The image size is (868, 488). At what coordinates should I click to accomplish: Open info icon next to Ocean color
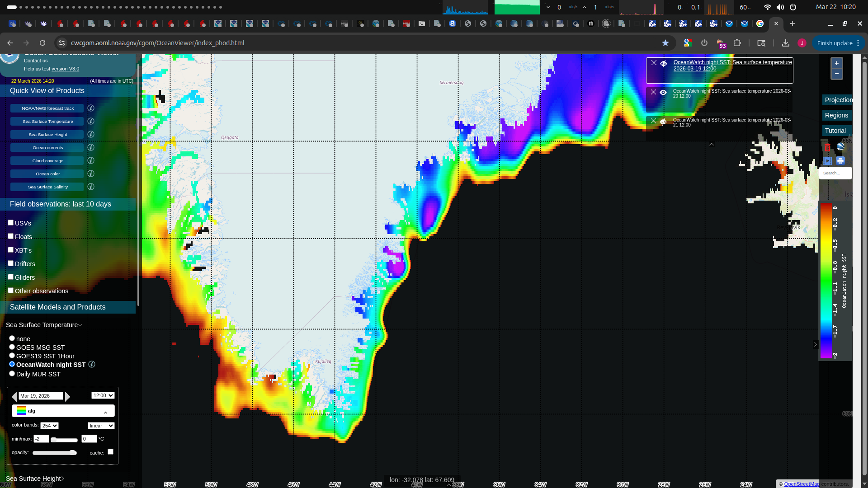91,174
